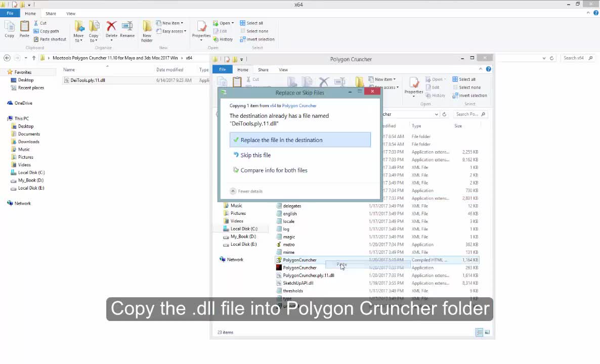
Task: Collapse ribbon in Polygon Cruncher window
Action: (481, 69)
